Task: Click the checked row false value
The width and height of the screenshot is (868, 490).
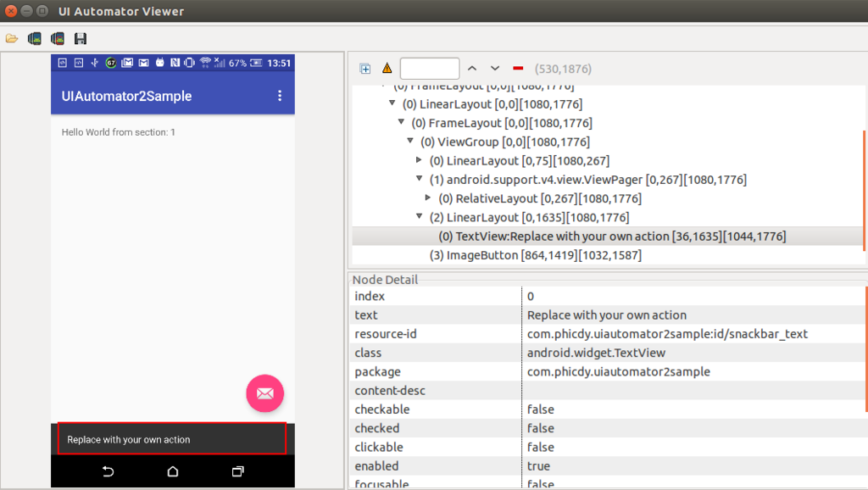Action: pyautogui.click(x=540, y=428)
